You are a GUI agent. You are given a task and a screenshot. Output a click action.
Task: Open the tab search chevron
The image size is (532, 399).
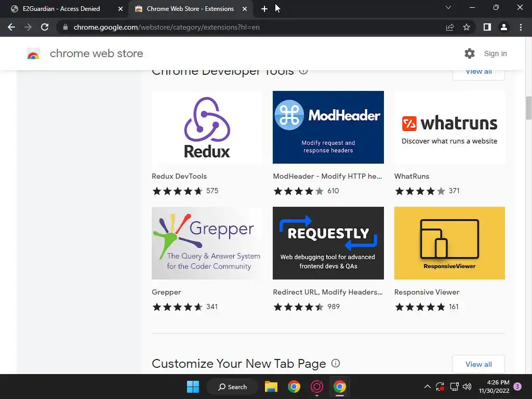448,7
